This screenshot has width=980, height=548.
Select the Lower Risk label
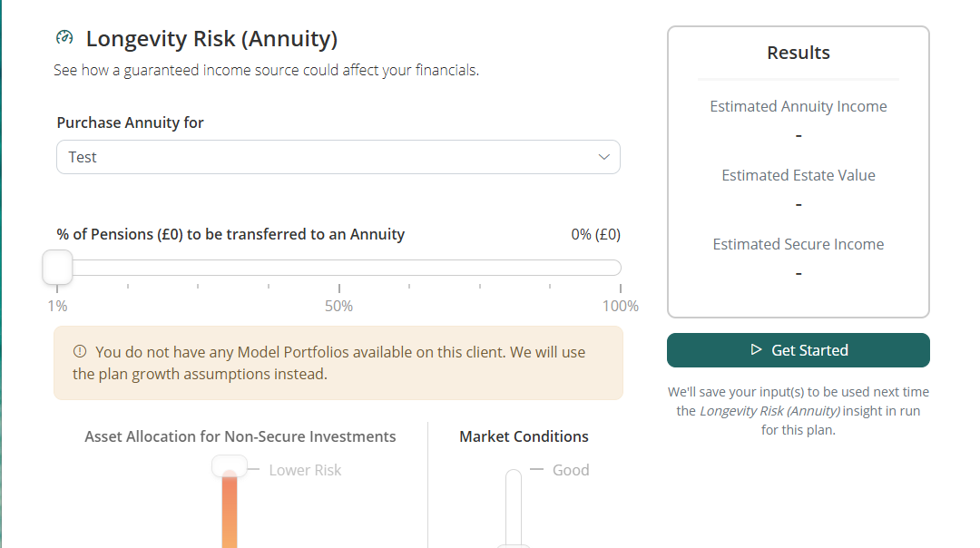tap(305, 470)
